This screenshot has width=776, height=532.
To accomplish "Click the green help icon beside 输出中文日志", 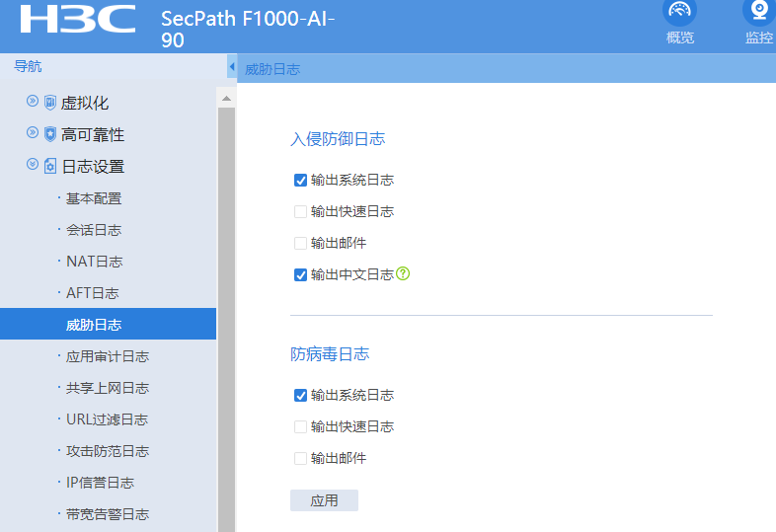I will pyautogui.click(x=403, y=273).
